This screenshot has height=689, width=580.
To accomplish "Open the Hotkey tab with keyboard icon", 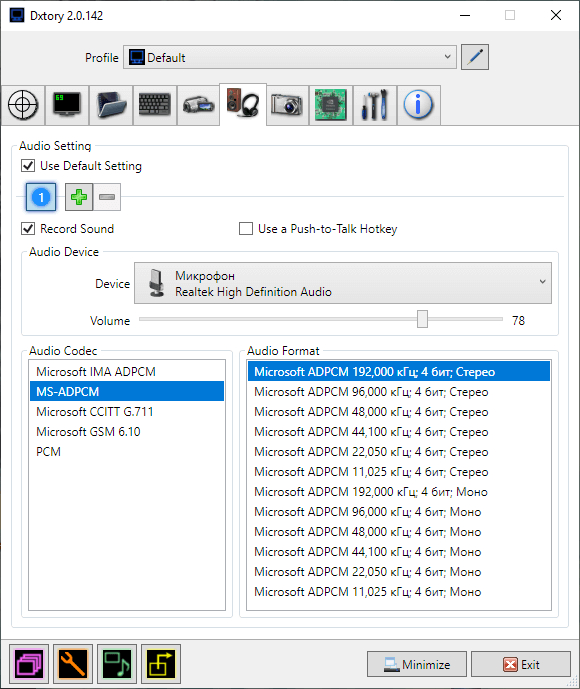I will (155, 105).
